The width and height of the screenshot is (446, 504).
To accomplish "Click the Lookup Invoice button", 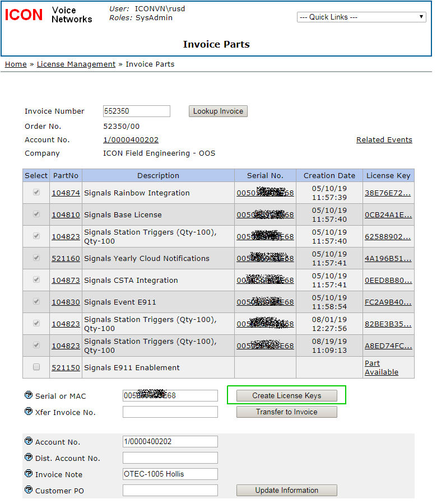I will pyautogui.click(x=218, y=111).
